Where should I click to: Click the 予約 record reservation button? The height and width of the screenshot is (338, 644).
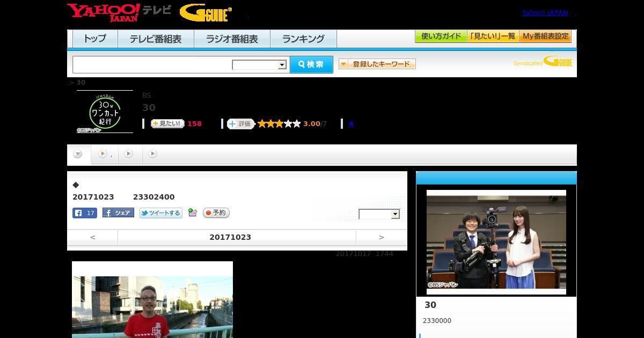point(216,213)
